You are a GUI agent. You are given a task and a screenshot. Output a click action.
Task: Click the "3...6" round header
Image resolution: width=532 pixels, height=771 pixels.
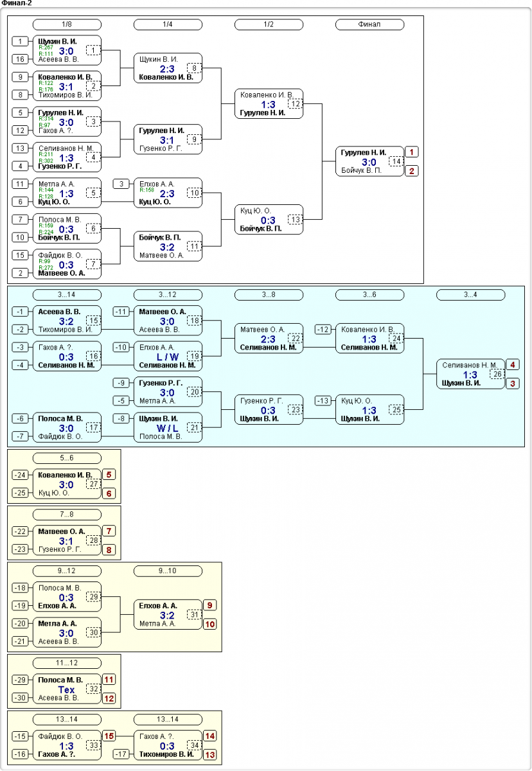click(369, 295)
